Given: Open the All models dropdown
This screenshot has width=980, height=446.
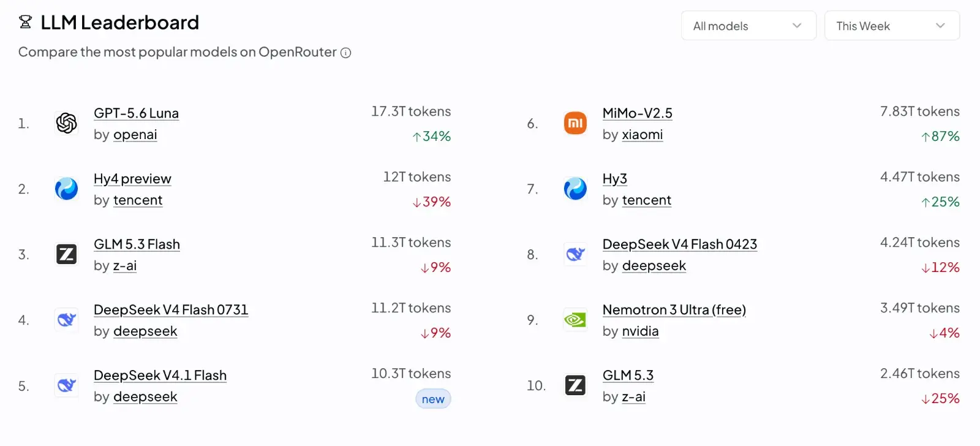Looking at the screenshot, I should tap(748, 26).
